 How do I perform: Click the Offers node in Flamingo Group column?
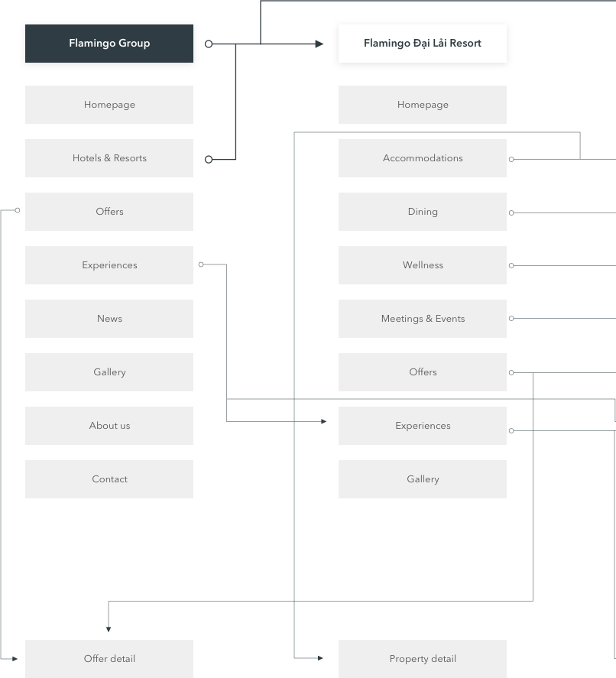(x=109, y=212)
